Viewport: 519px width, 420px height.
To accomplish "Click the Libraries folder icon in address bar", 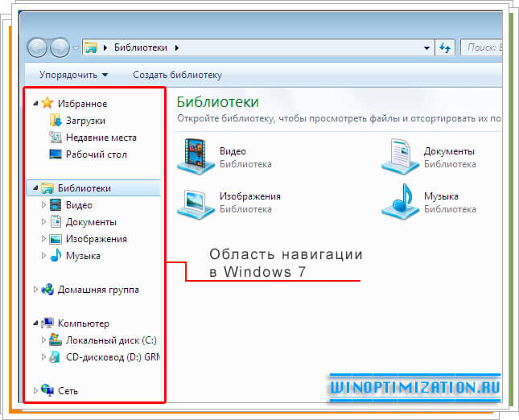I will [x=91, y=47].
